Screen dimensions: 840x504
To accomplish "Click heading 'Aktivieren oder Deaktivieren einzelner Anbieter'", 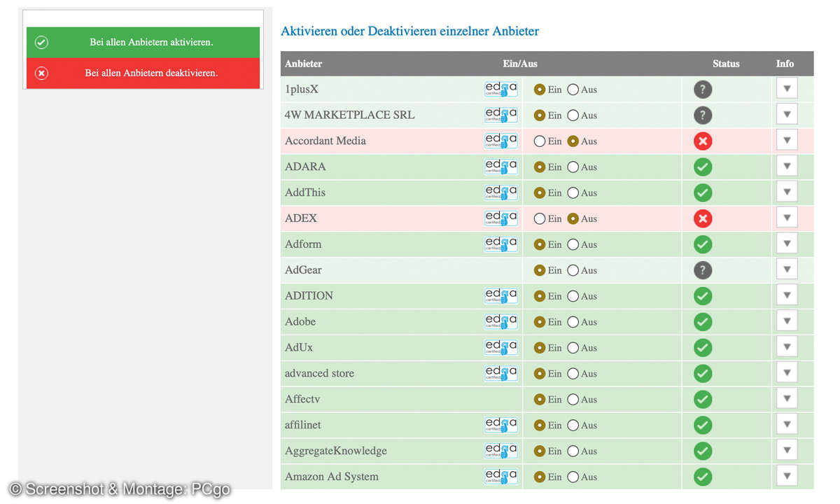I will (x=409, y=31).
